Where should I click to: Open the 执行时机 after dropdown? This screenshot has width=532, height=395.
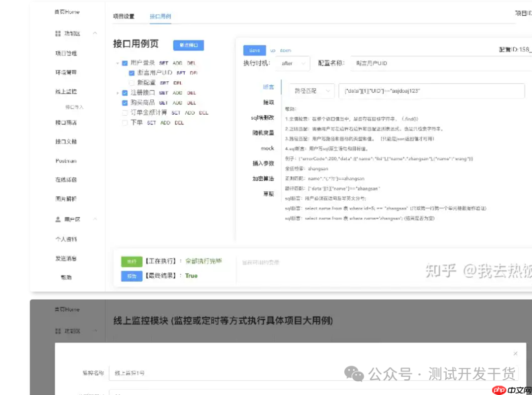pos(293,63)
